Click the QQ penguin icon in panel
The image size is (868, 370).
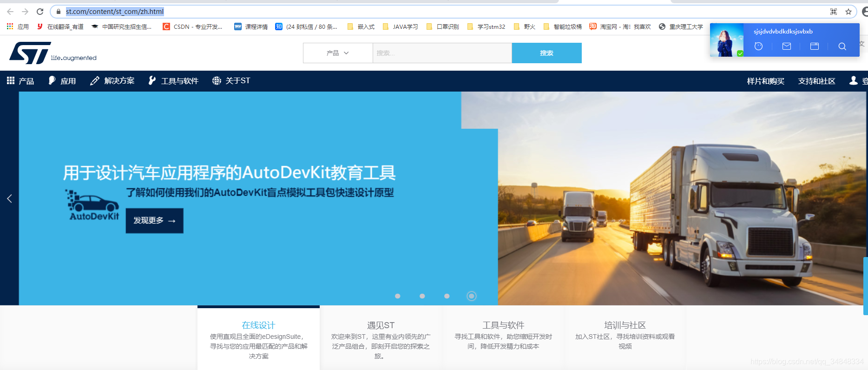point(758,46)
